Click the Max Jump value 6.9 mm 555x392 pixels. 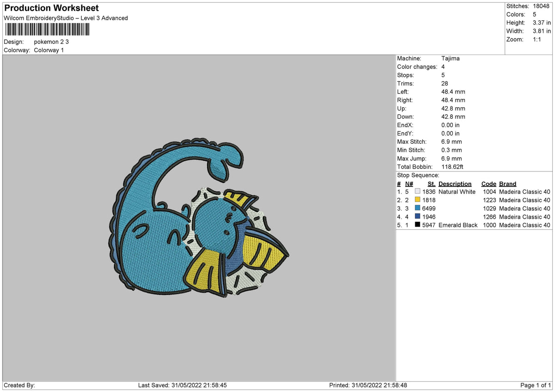[451, 159]
